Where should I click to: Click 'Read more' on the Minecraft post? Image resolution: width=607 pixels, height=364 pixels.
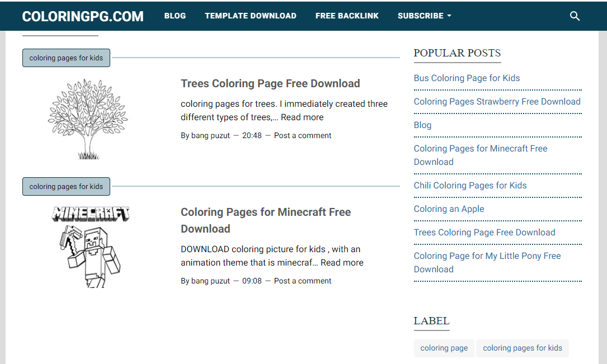[342, 263]
